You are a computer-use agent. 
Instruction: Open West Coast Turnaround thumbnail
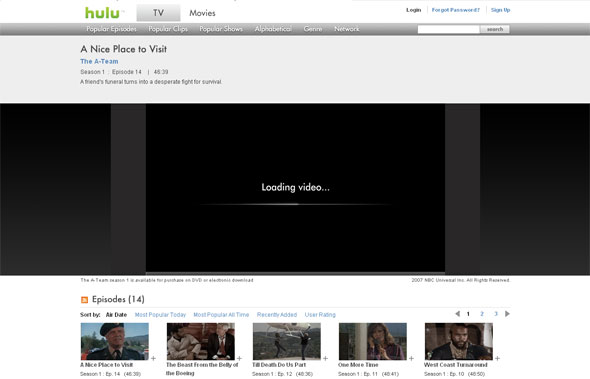point(459,341)
